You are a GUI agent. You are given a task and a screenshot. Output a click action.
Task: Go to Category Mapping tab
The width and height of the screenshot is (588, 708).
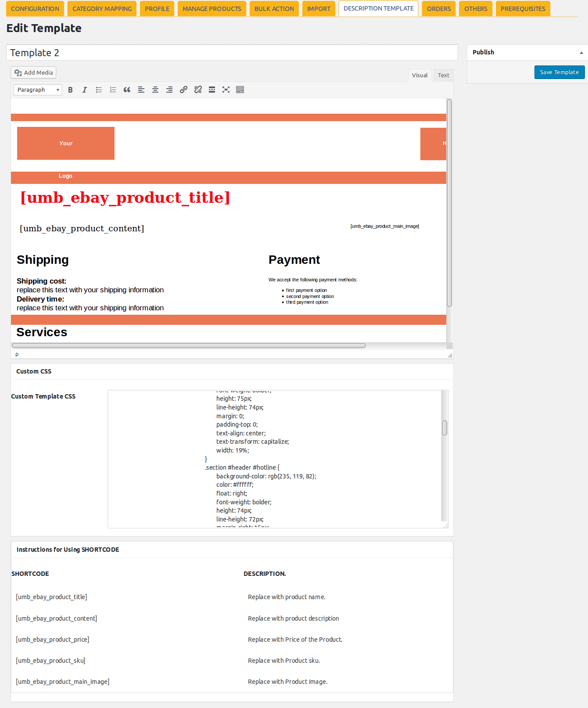pyautogui.click(x=102, y=9)
